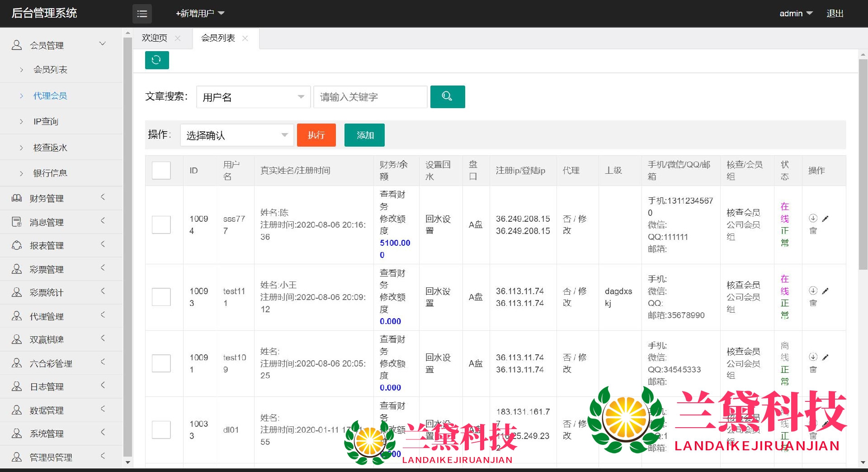Click pencil edit icon for user sss777

(825, 219)
